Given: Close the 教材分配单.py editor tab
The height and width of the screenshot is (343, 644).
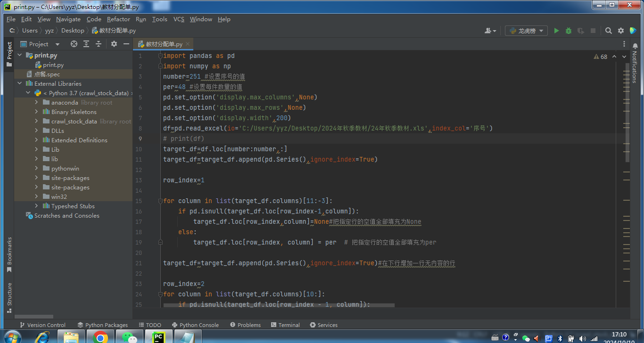Looking at the screenshot, I should (x=188, y=44).
